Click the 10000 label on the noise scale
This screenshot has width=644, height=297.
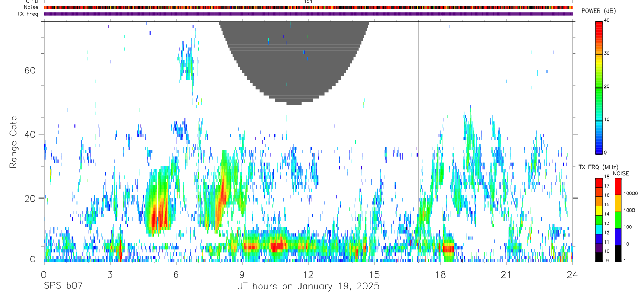(x=630, y=193)
